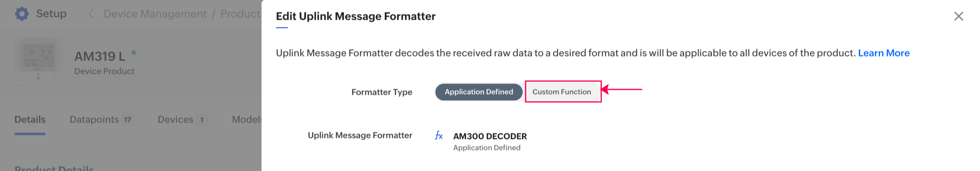Open the Datapoints tab
Screen dimensions: 980x171
(94, 120)
